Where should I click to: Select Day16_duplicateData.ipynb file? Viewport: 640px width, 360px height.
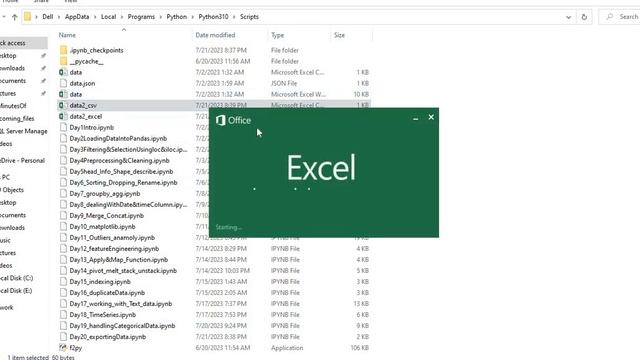coord(107,293)
